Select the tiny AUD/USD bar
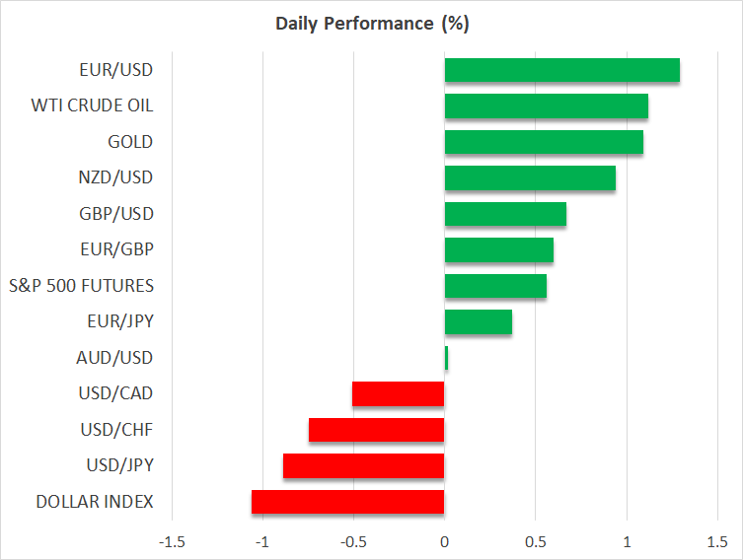 point(446,358)
